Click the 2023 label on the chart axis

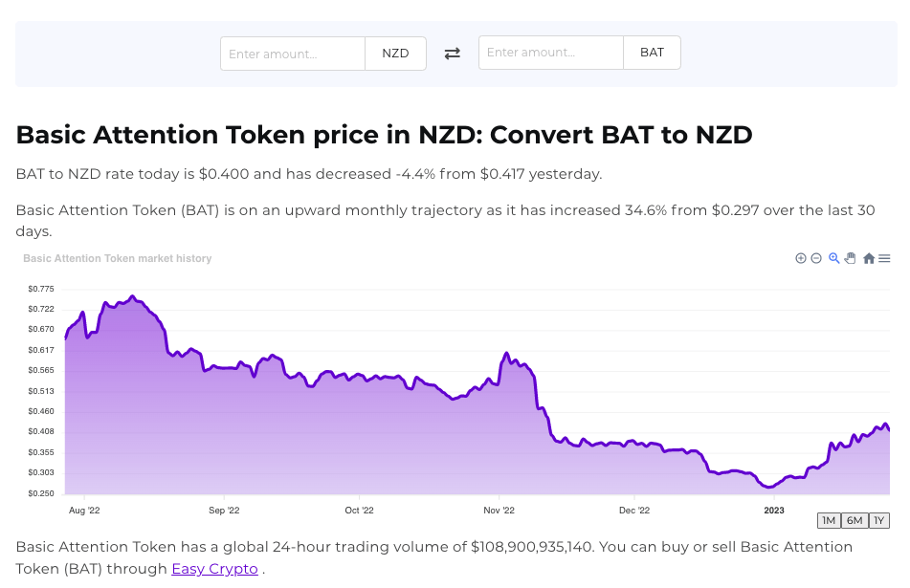point(773,511)
